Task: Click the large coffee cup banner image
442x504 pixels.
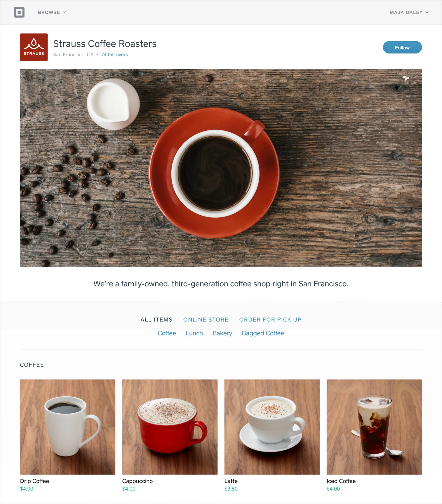Action: tap(221, 168)
